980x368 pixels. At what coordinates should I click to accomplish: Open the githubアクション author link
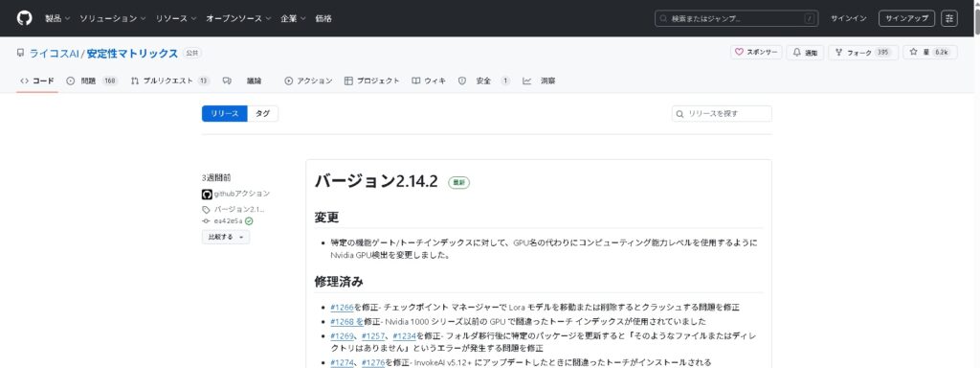[x=242, y=194]
